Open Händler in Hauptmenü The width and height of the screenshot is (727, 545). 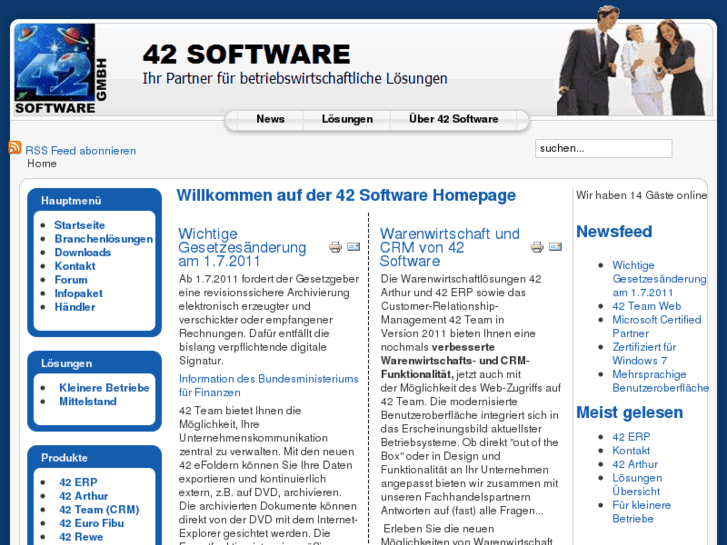pyautogui.click(x=75, y=307)
